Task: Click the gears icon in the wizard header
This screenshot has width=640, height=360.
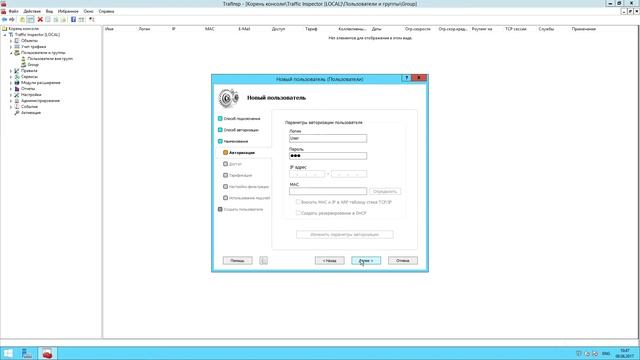Action: (x=228, y=98)
